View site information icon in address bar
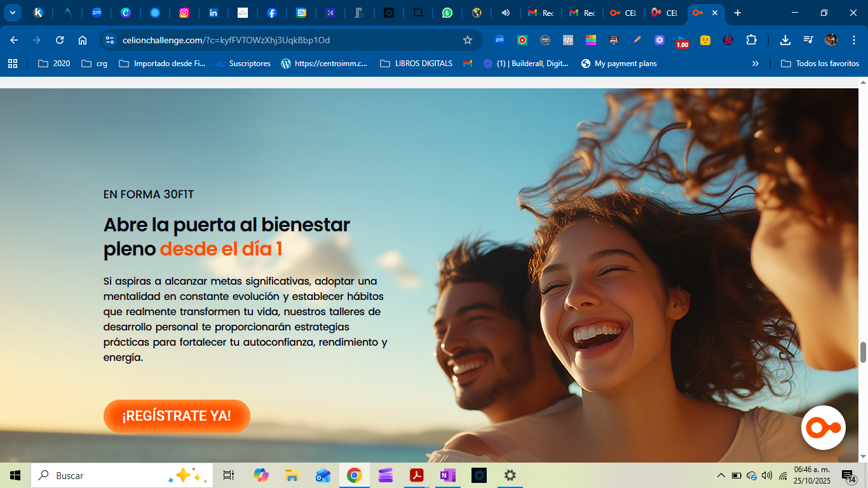Screen dimensions: 868x488 coord(110,40)
